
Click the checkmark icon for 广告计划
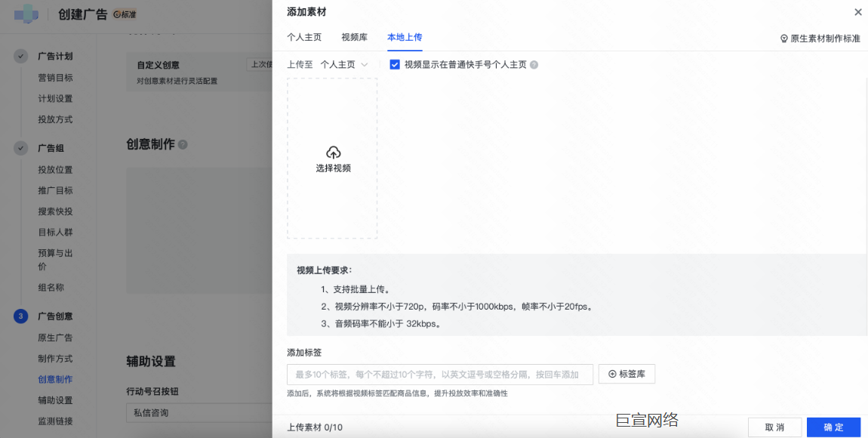(21, 57)
